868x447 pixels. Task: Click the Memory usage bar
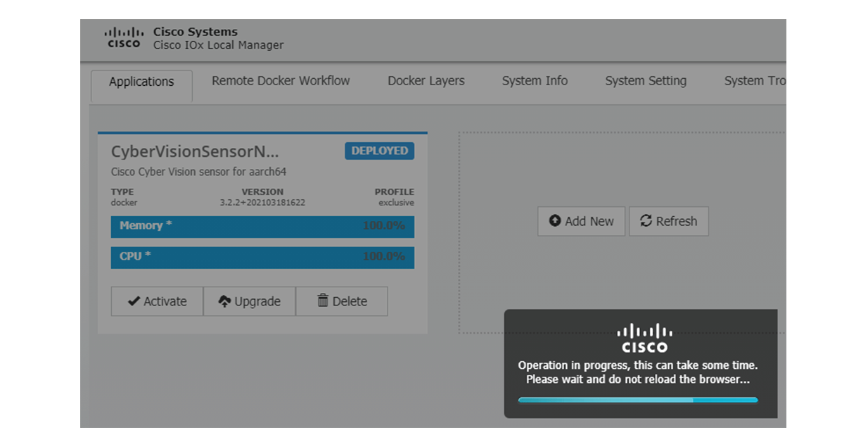point(262,227)
